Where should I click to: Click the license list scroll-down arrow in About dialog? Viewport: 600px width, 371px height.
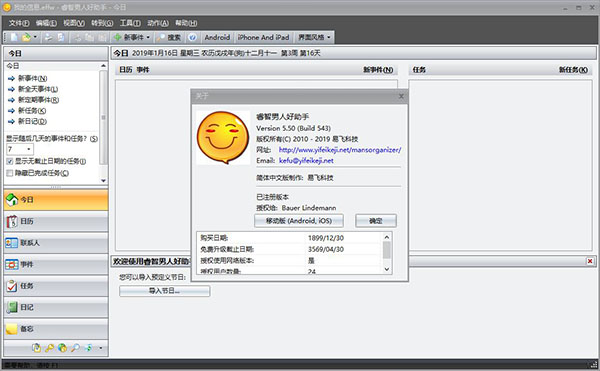[x=387, y=269]
